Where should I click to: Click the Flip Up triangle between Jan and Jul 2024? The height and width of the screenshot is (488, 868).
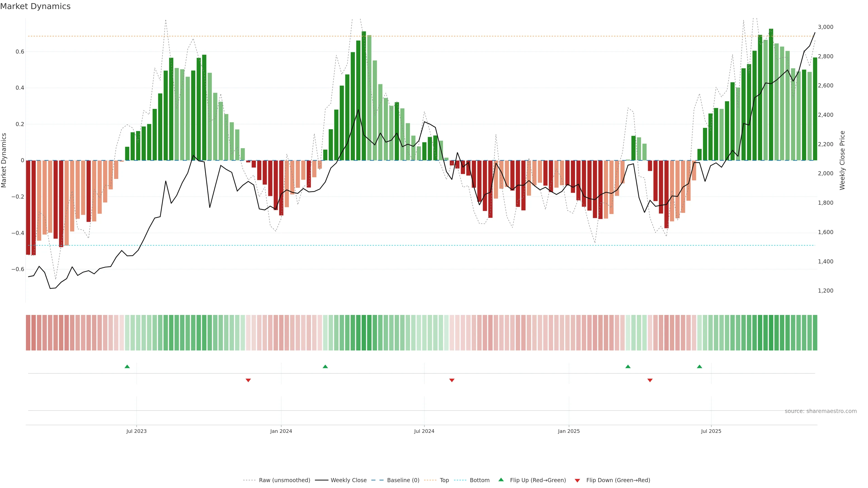click(325, 366)
